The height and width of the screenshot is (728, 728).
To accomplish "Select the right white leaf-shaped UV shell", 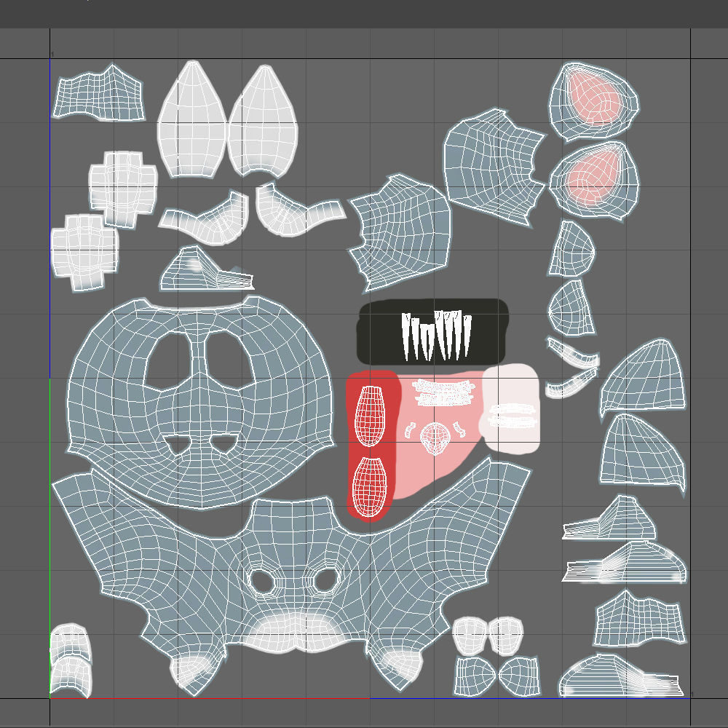I will click(263, 122).
